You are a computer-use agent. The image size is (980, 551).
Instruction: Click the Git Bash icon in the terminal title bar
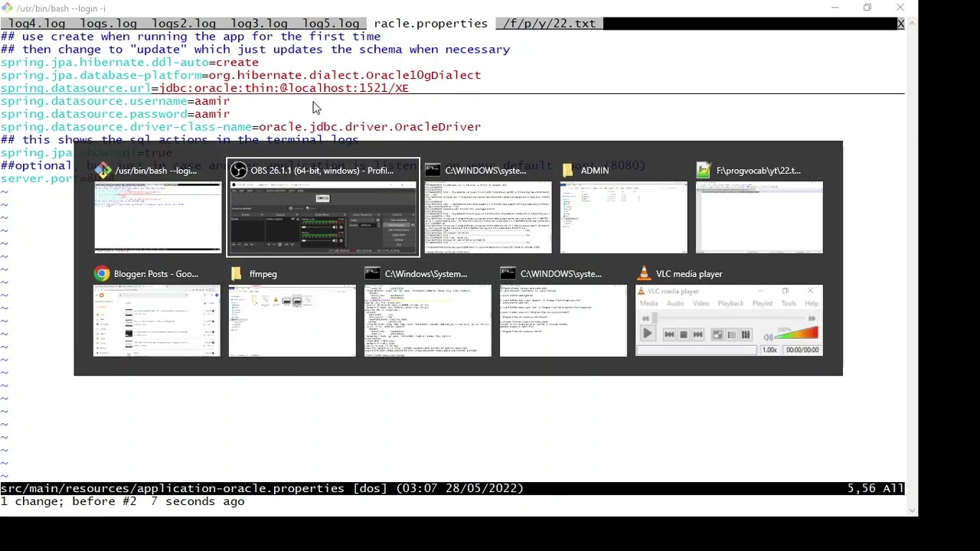click(x=7, y=8)
